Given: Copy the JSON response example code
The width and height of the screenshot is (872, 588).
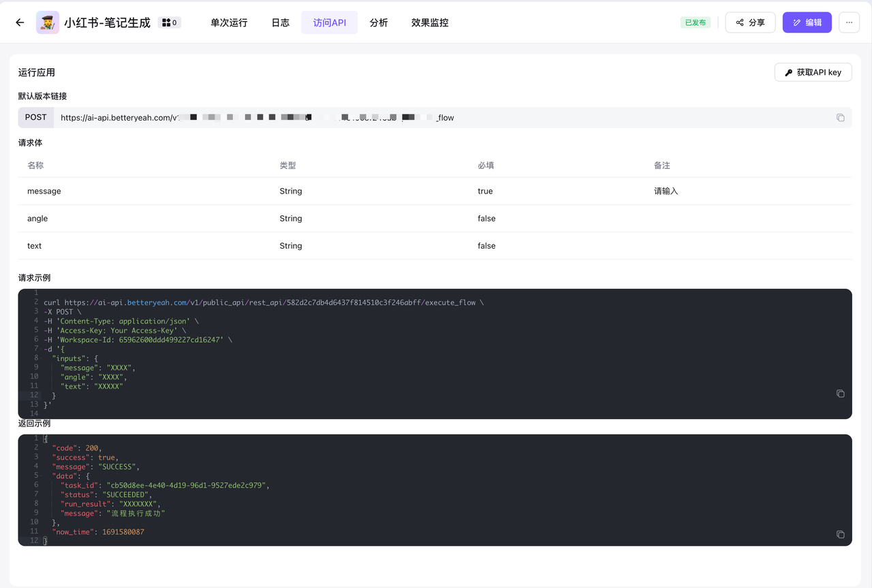Looking at the screenshot, I should (x=840, y=535).
